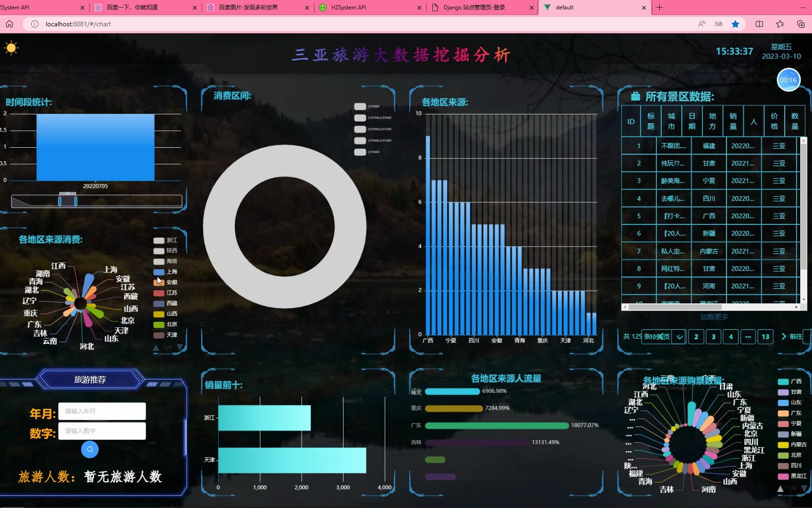This screenshot has width=812, height=508.
Task: Click the 城市 column header
Action: coord(671,121)
